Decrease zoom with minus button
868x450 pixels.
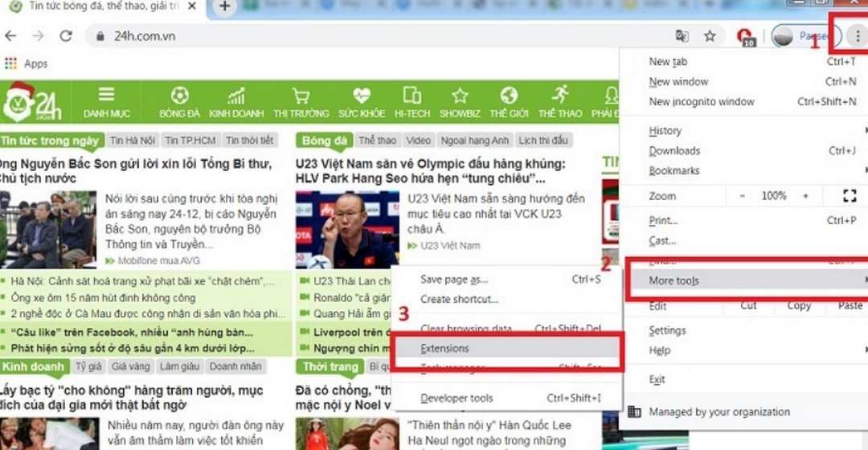tap(743, 196)
